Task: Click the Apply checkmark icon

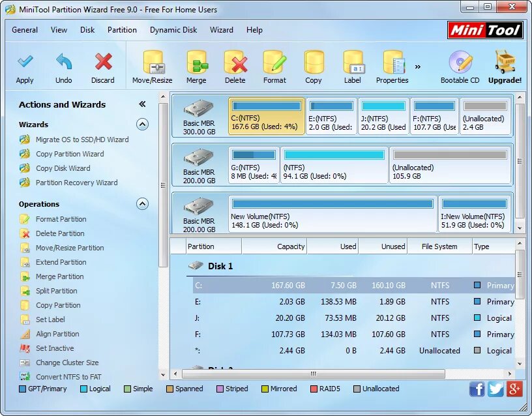Action: [25, 61]
